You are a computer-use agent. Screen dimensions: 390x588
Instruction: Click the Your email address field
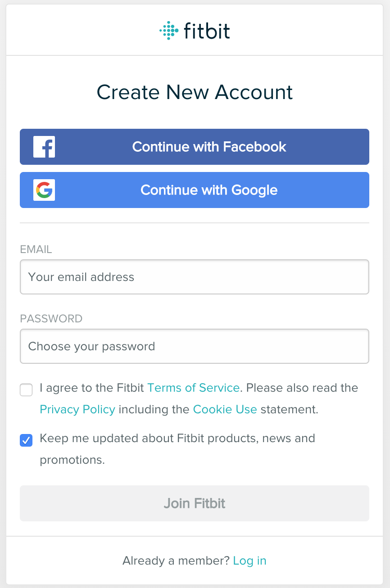click(x=195, y=277)
